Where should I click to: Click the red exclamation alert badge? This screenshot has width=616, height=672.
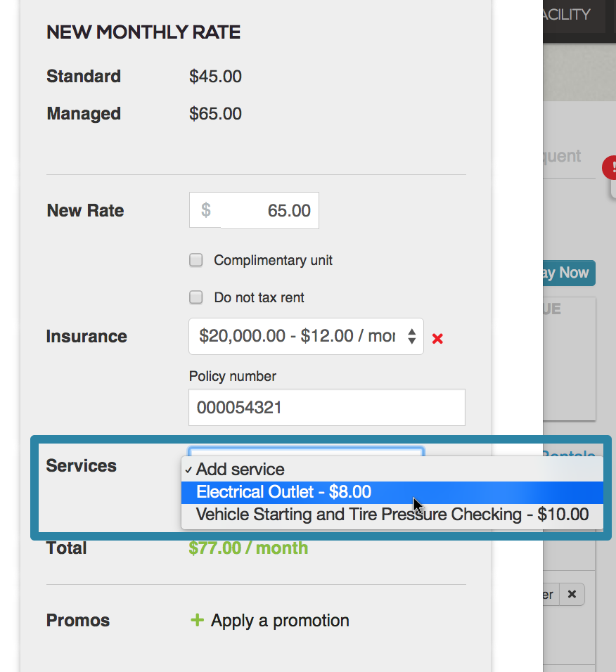coord(610,168)
